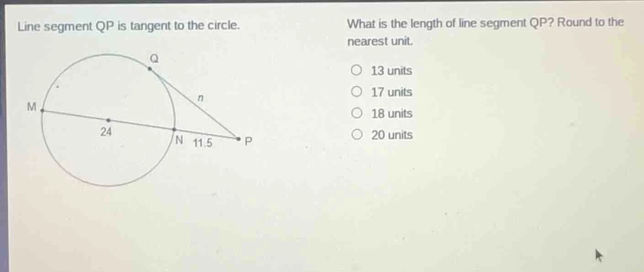Click point P outside the circle

239,138
